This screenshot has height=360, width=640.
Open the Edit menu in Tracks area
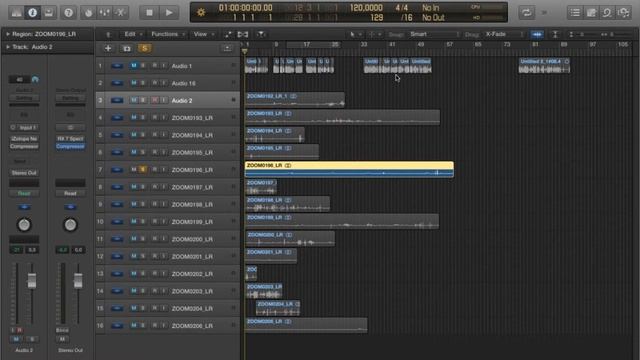pyautogui.click(x=133, y=34)
